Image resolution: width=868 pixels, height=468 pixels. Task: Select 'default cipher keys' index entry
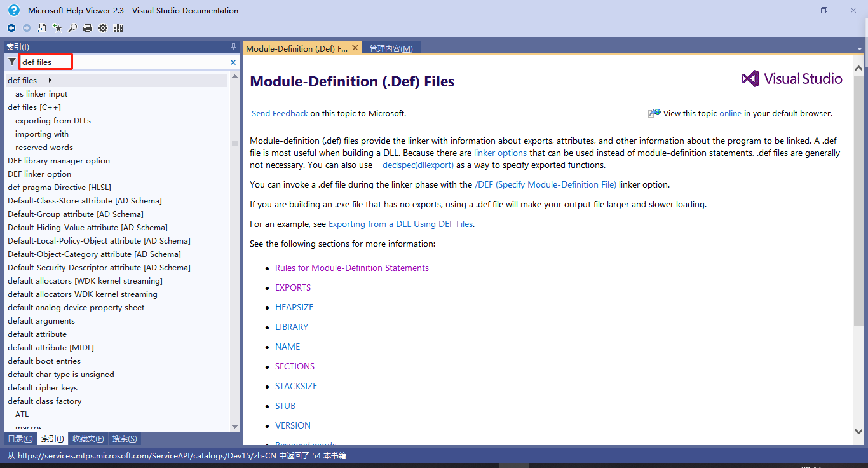coord(43,387)
